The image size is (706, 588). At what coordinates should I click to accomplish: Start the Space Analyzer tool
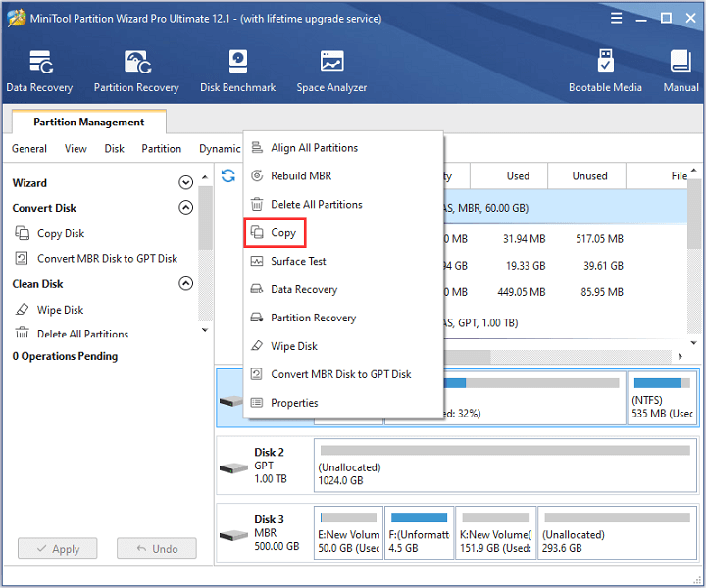(331, 71)
